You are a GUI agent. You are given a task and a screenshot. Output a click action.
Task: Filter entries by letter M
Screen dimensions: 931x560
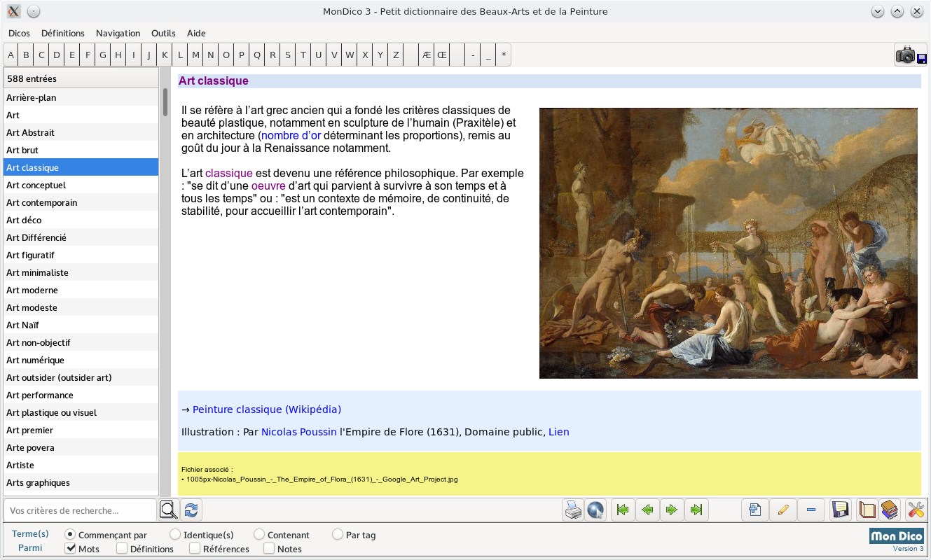pyautogui.click(x=195, y=55)
